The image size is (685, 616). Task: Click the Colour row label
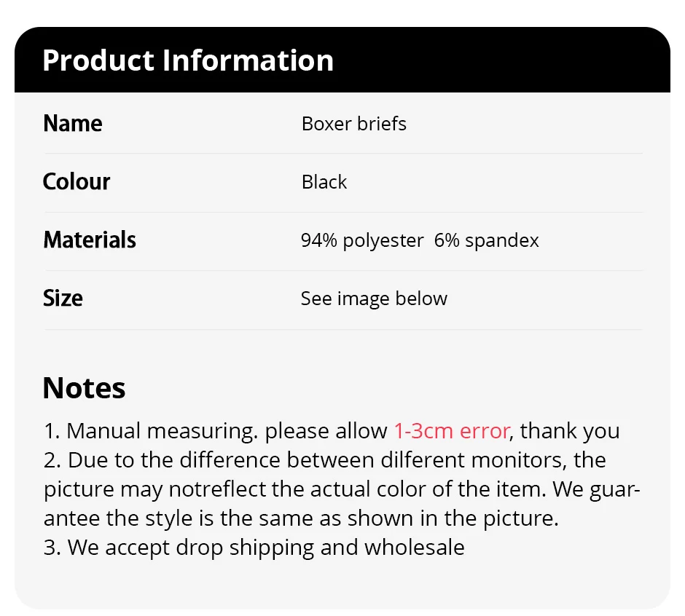pos(76,182)
